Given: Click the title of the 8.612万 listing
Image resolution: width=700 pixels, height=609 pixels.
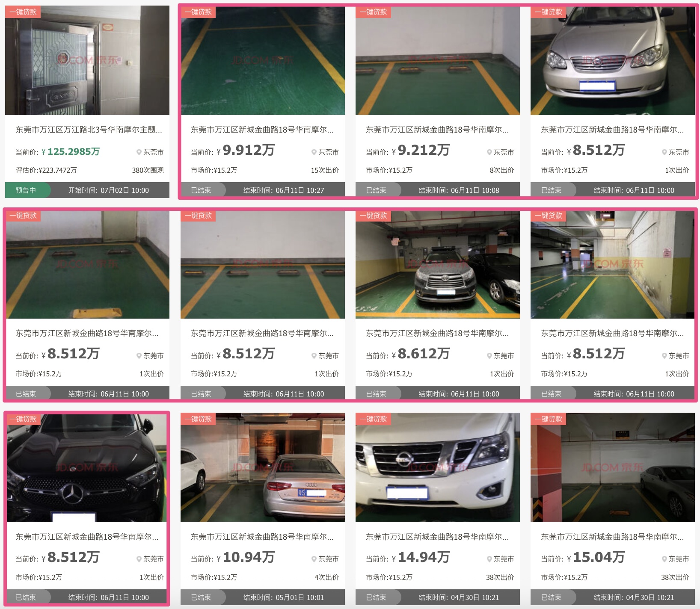Looking at the screenshot, I should coord(437,333).
